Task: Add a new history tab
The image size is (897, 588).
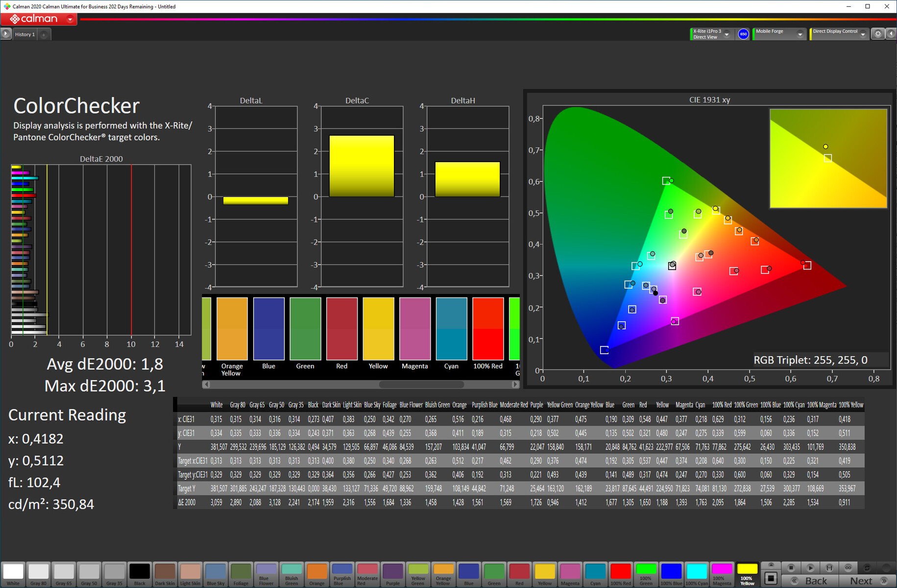Action: 44,34
